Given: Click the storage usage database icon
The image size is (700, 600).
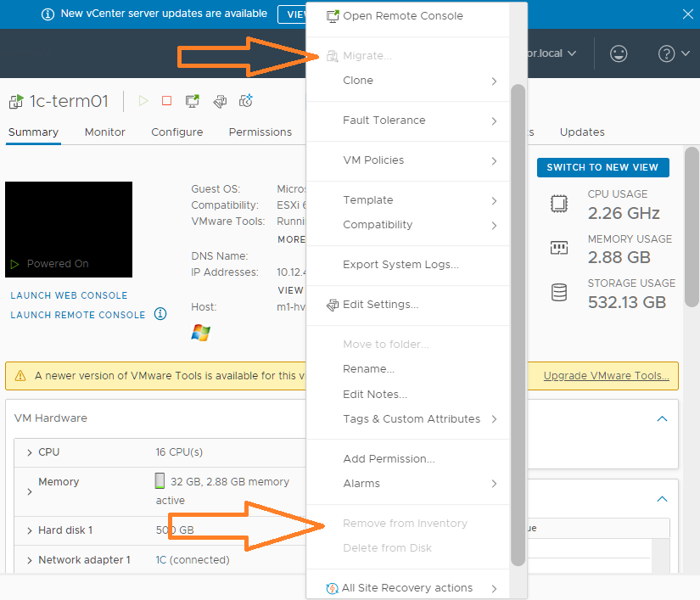Looking at the screenshot, I should [x=559, y=293].
